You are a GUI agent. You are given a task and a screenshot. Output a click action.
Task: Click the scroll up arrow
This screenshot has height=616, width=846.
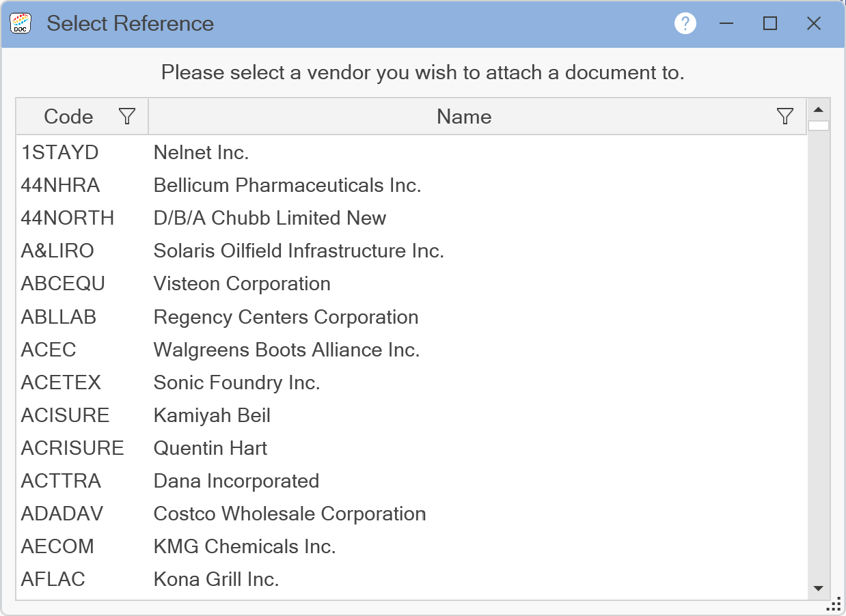818,109
